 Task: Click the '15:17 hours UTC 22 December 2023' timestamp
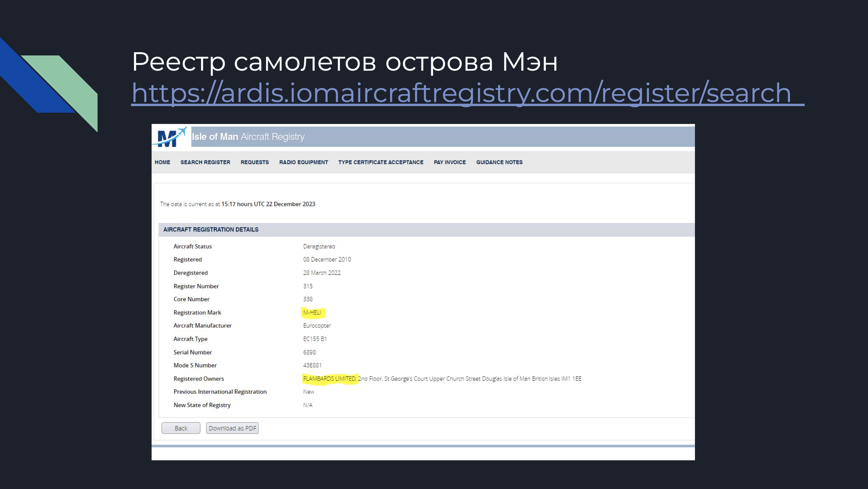pos(268,204)
